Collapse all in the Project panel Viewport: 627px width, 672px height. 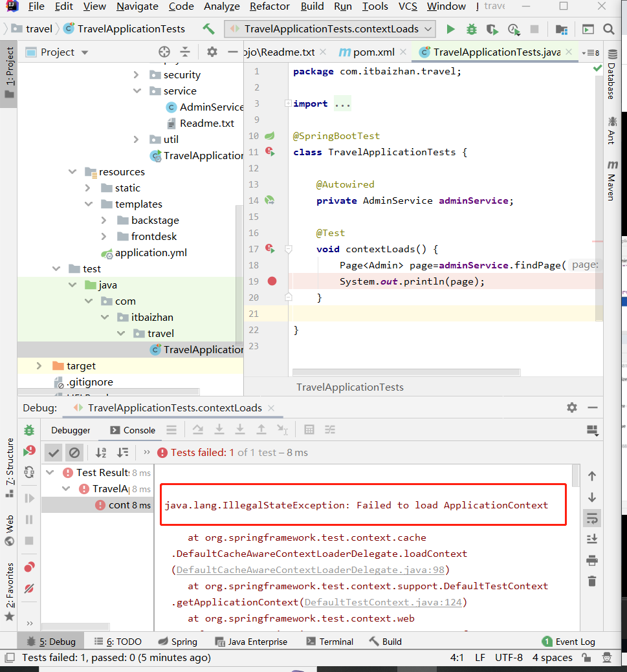(x=185, y=52)
